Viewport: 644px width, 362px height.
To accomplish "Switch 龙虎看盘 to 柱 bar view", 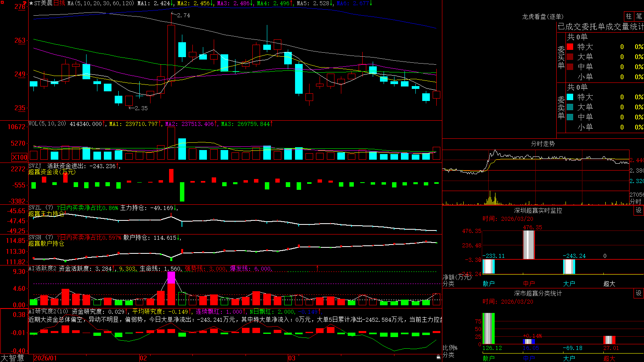I will pos(629,16).
